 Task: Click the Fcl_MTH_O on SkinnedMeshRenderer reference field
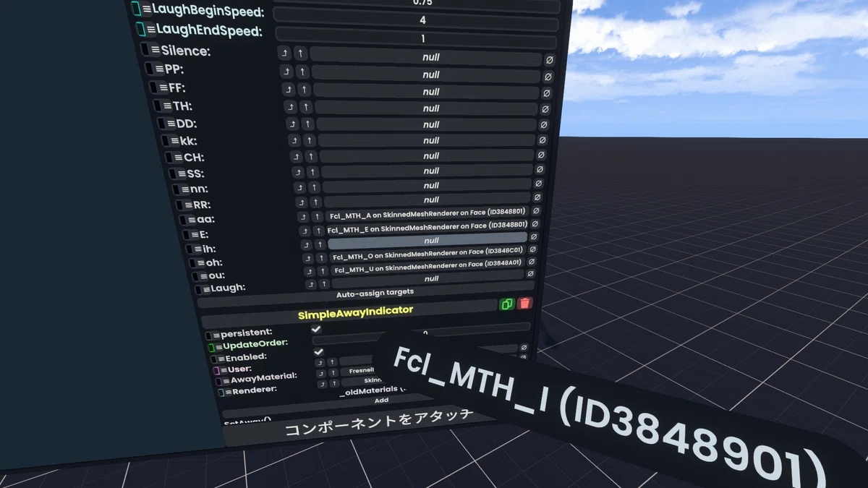429,254
